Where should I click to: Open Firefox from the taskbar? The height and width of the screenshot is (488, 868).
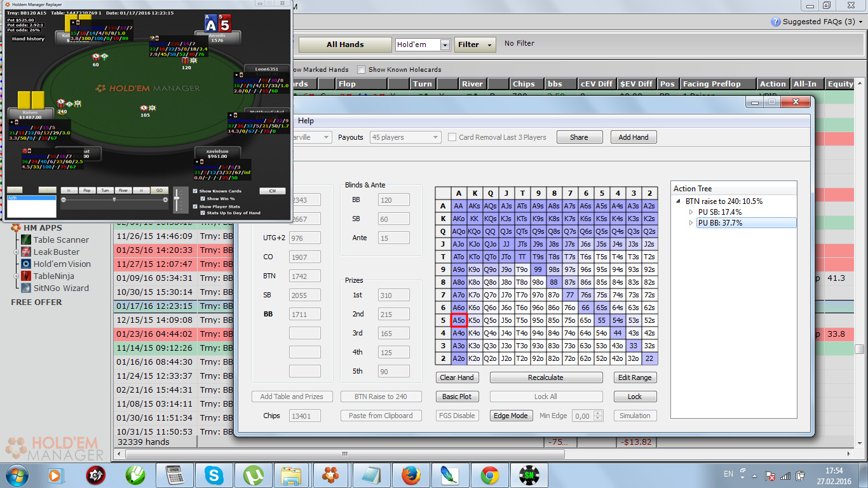[411, 475]
